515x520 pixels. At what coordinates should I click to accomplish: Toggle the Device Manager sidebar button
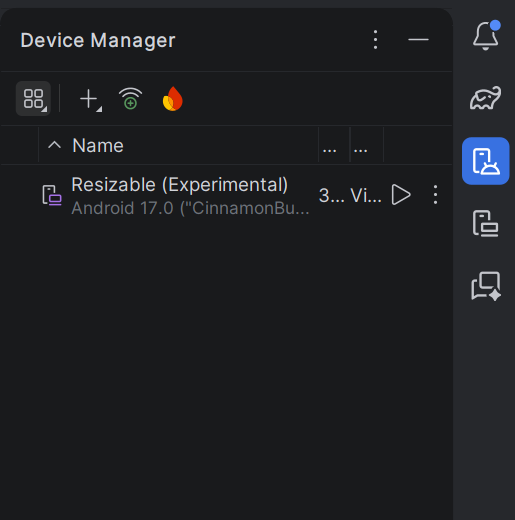click(486, 161)
